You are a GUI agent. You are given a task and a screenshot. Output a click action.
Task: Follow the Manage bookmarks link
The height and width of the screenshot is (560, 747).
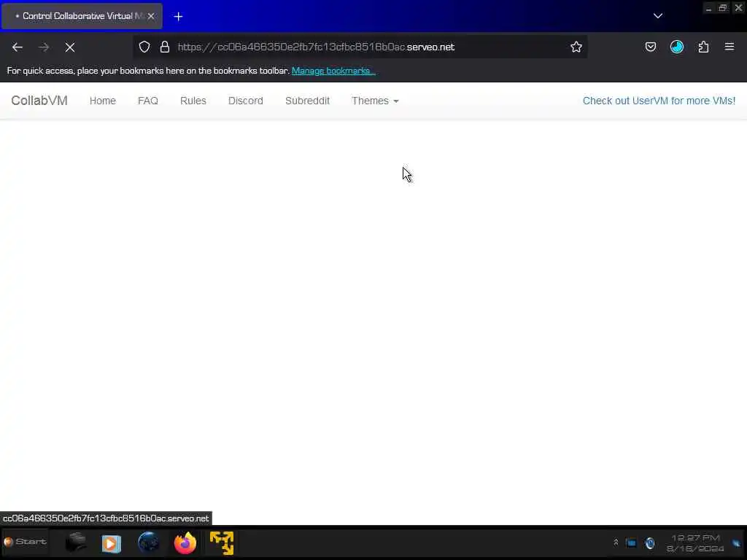click(333, 71)
